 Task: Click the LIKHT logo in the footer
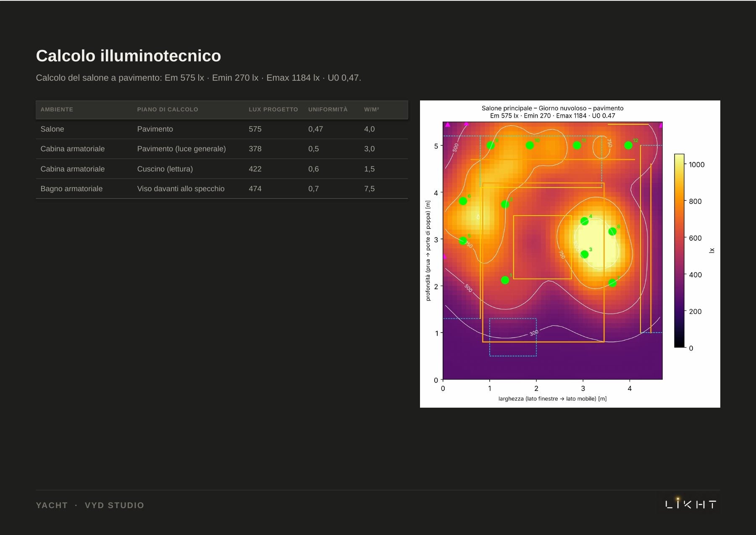[x=690, y=503]
